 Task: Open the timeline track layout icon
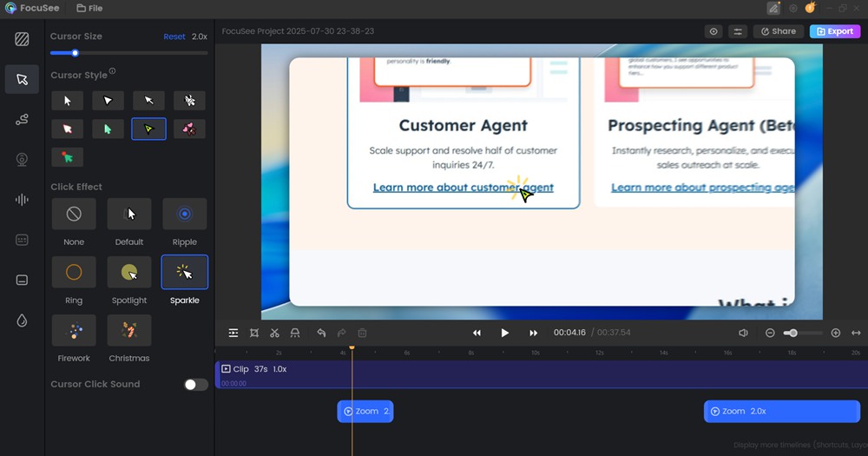pyautogui.click(x=233, y=333)
